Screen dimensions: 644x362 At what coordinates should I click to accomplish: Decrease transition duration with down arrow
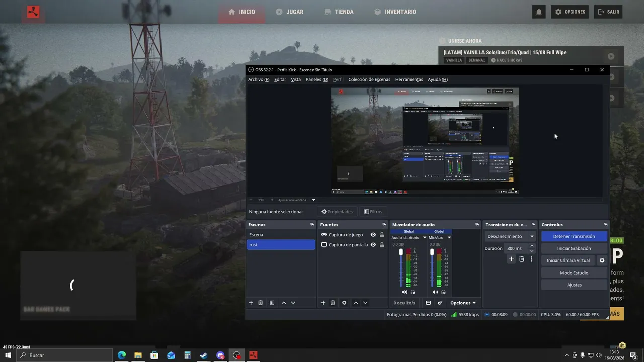pyautogui.click(x=532, y=250)
